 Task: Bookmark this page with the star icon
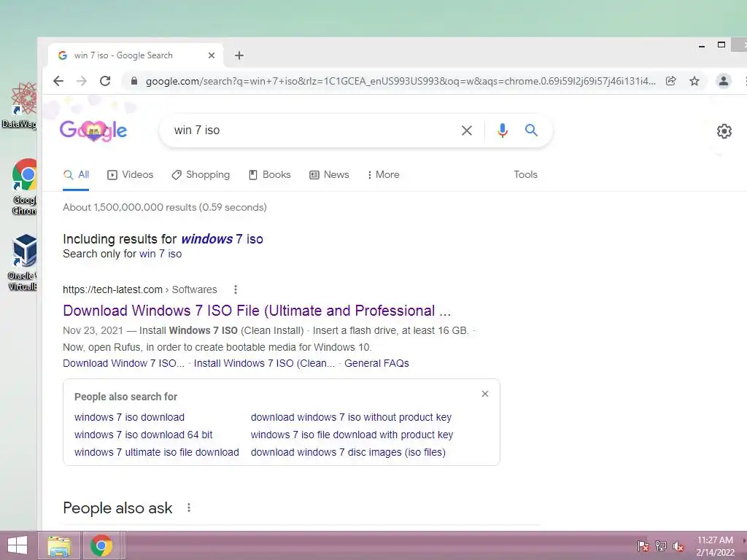point(694,81)
